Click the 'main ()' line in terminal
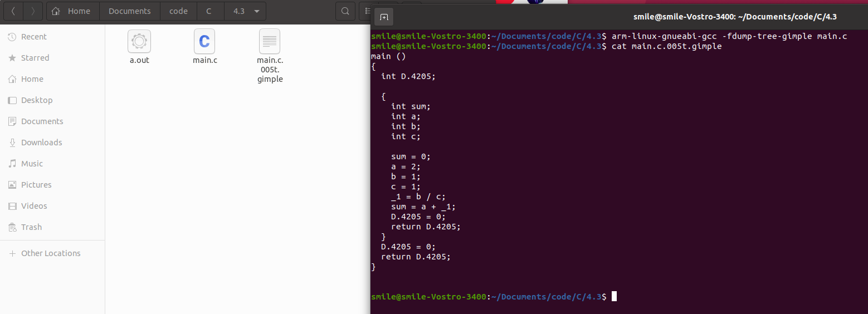Viewport: 868px width, 314px height. click(x=389, y=56)
